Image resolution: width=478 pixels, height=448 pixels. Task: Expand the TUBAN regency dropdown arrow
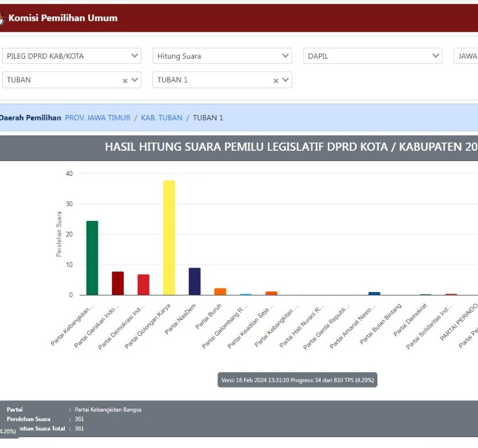pyautogui.click(x=135, y=80)
